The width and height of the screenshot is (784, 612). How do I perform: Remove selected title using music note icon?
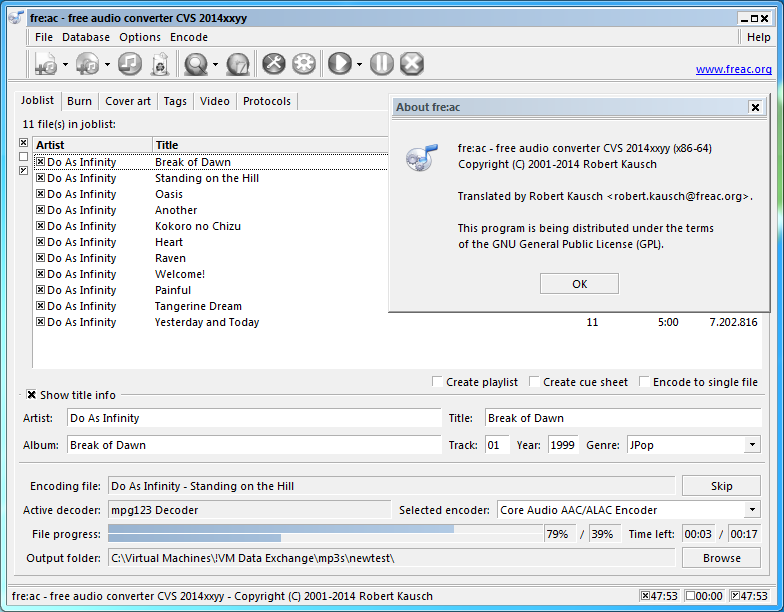(x=130, y=64)
